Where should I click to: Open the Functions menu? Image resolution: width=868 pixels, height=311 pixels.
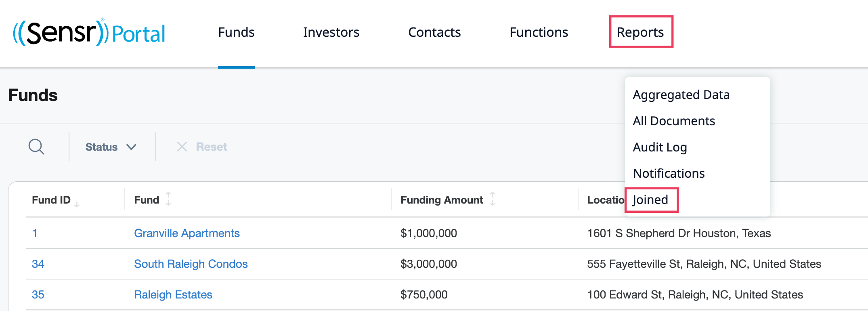pos(539,32)
